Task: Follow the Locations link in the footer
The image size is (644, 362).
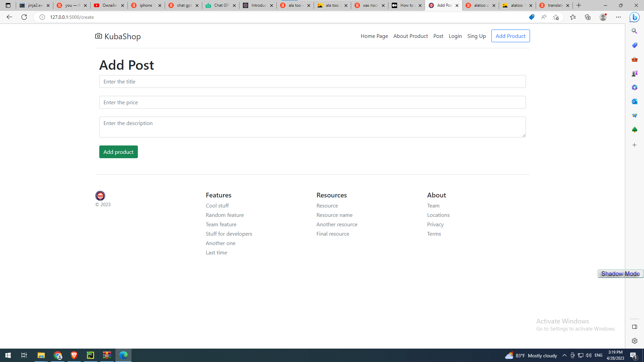Action: (x=438, y=215)
